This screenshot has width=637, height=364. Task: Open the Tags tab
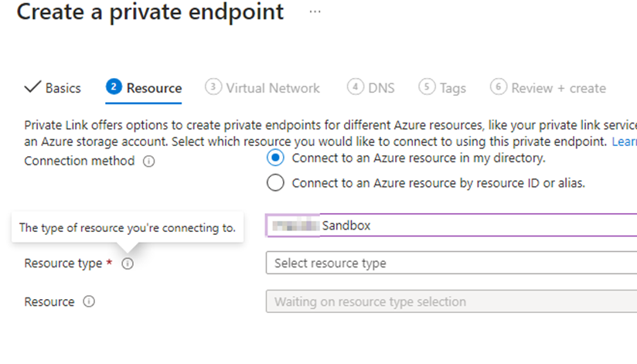(442, 88)
